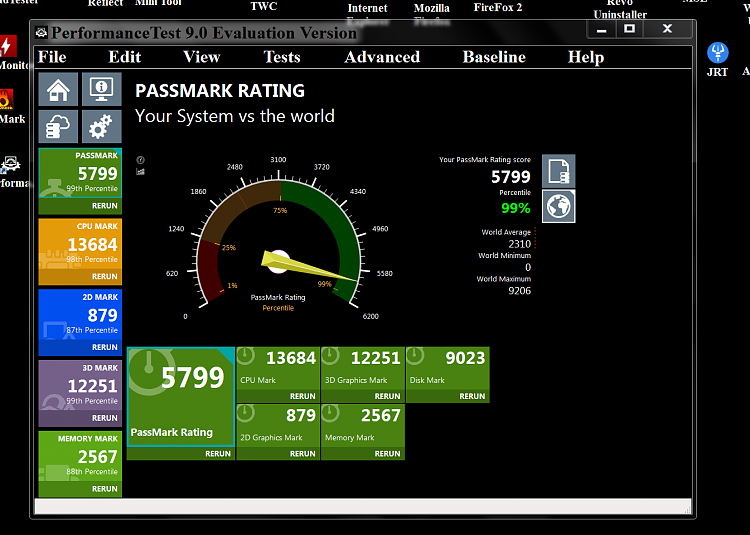Click the power icon on CPU Mark tile

[246, 356]
